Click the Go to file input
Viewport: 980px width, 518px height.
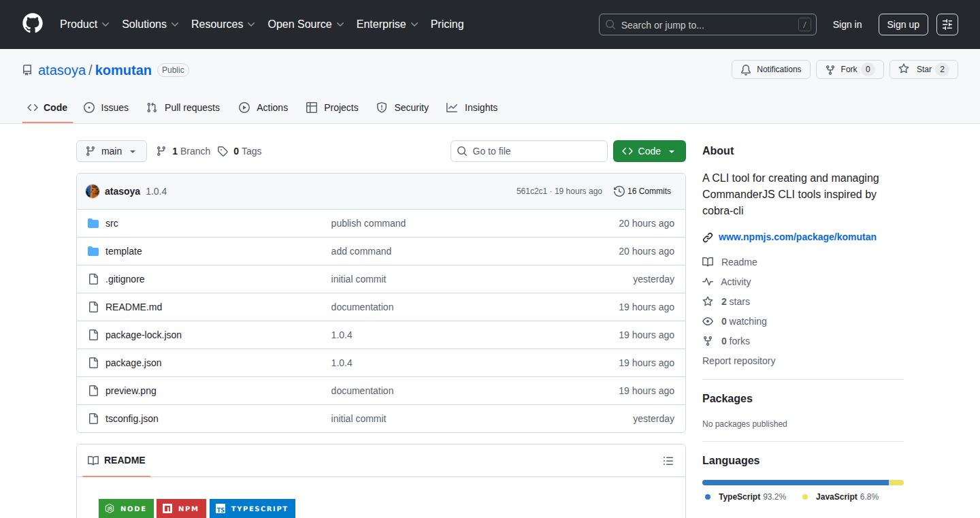[x=529, y=151]
